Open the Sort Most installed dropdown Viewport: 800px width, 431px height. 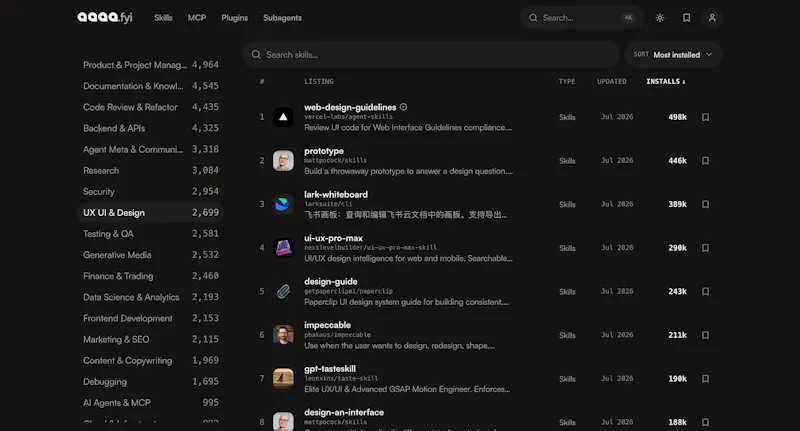[x=673, y=55]
